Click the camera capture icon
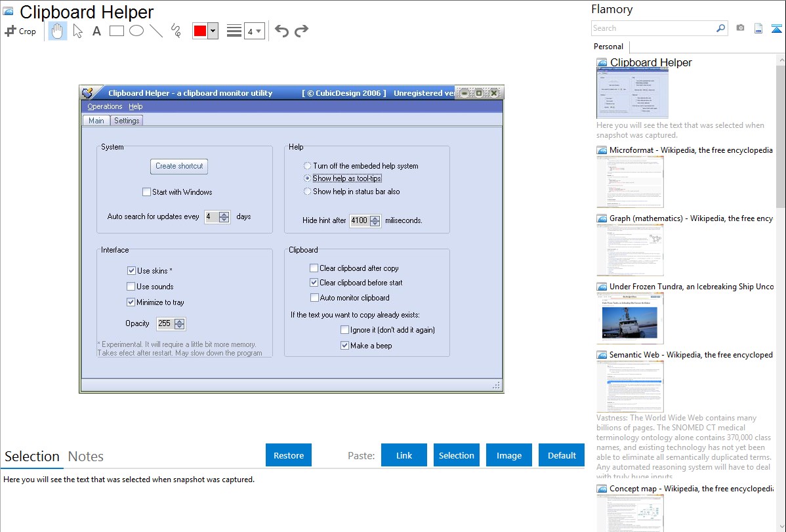 [740, 28]
